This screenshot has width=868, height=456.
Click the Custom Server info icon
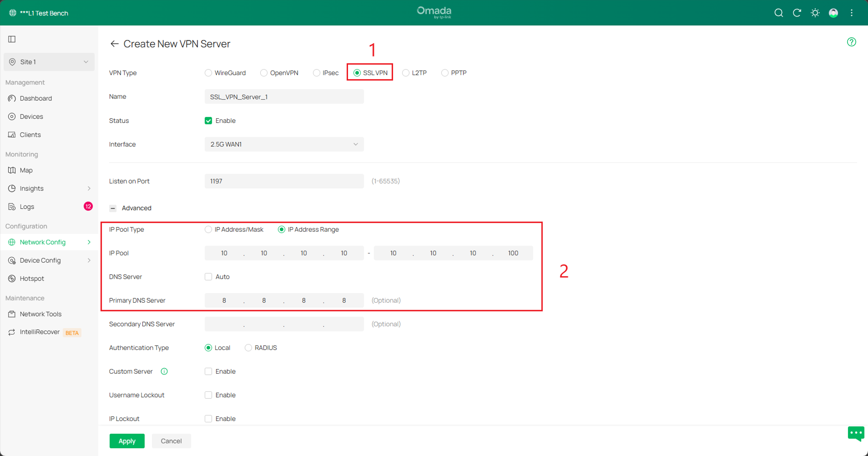pyautogui.click(x=164, y=371)
